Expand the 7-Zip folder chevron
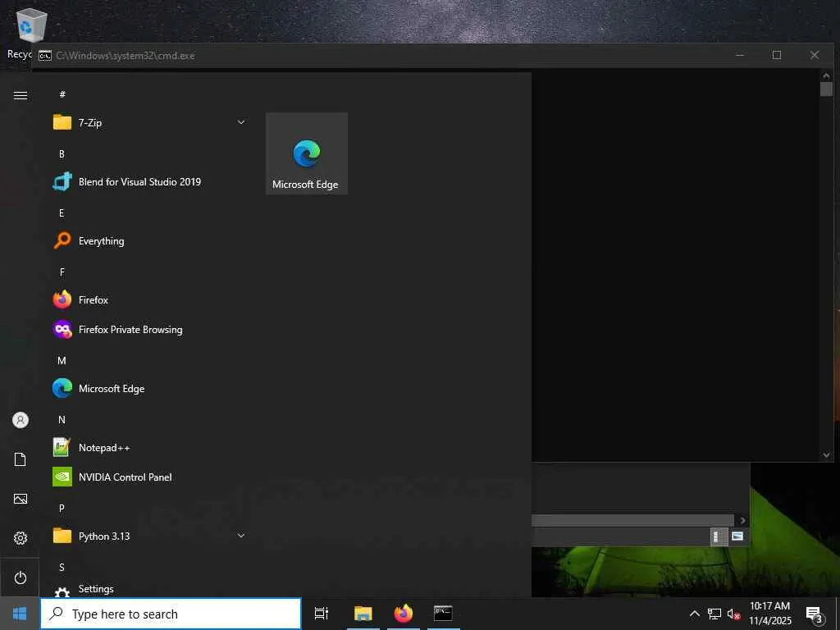Screen dimensions: 840x630 coord(241,123)
